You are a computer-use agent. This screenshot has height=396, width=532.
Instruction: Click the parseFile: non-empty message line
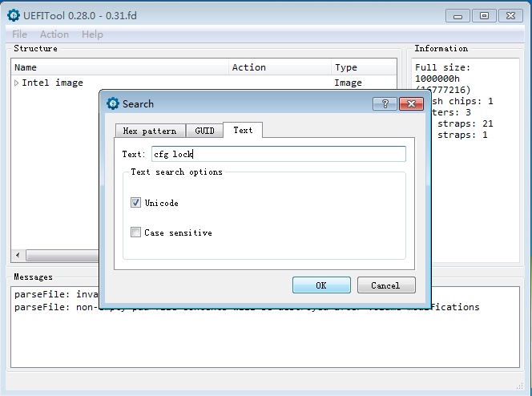(247, 307)
